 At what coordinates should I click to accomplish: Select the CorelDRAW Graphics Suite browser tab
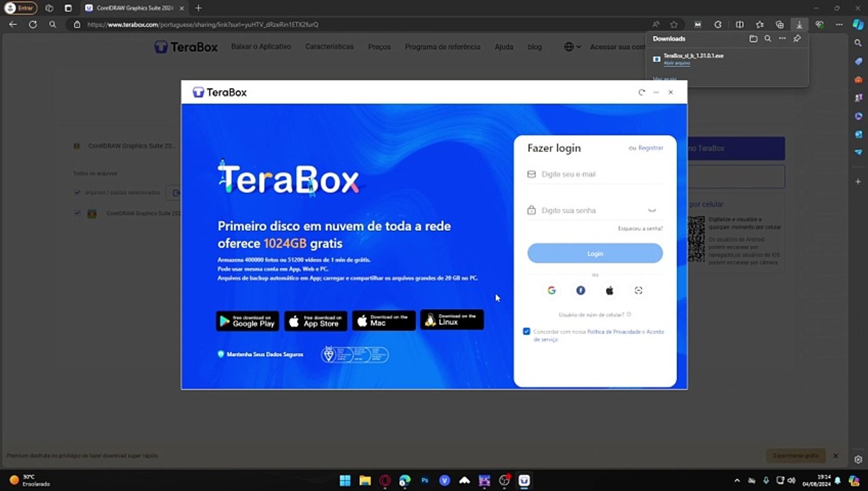pos(134,8)
